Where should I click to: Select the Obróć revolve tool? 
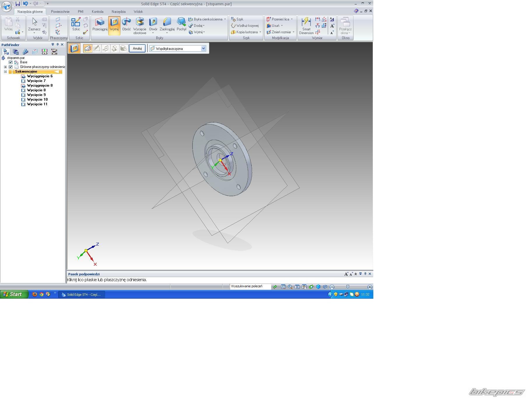pos(126,24)
